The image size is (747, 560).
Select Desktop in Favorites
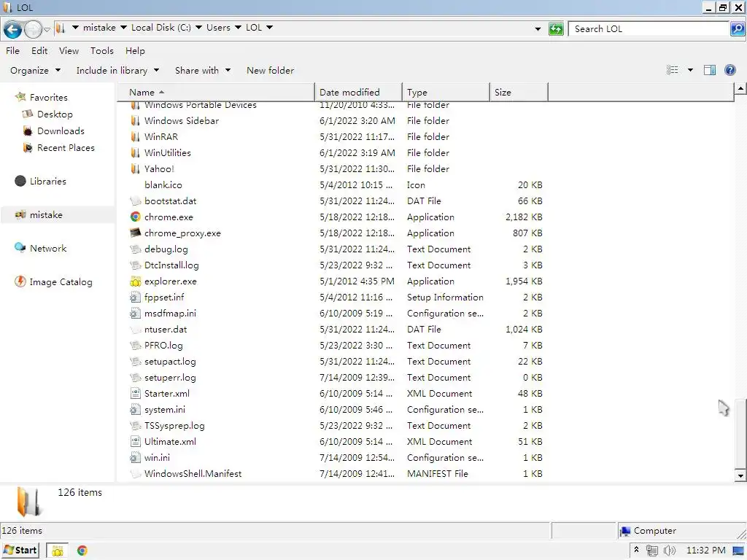click(55, 114)
